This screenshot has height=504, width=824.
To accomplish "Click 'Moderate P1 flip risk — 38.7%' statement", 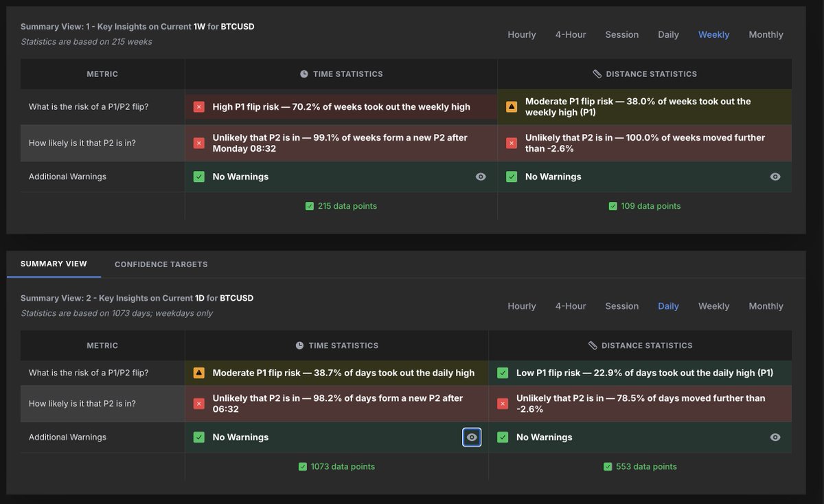I will pos(343,373).
